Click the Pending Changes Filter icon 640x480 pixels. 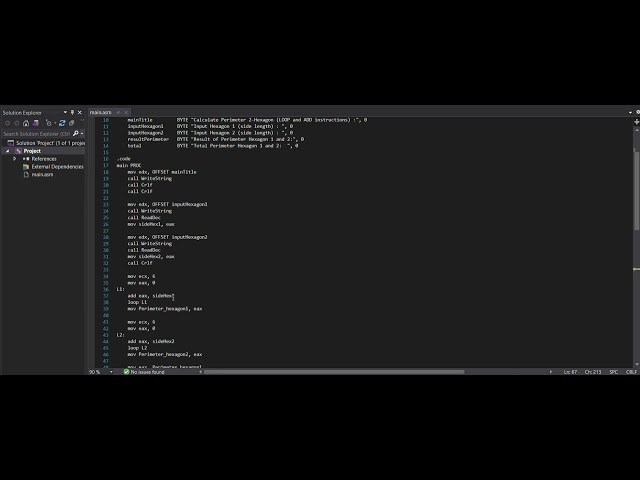coord(49,123)
